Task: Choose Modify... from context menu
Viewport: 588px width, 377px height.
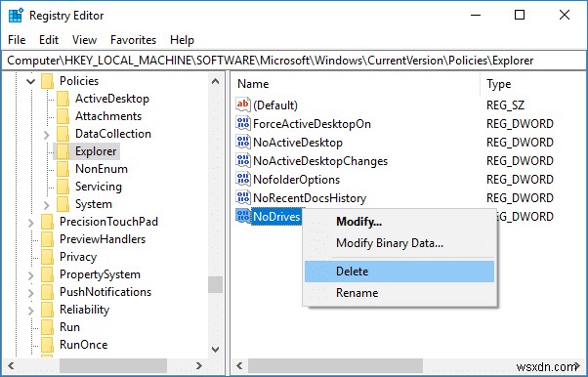Action: 399,222
